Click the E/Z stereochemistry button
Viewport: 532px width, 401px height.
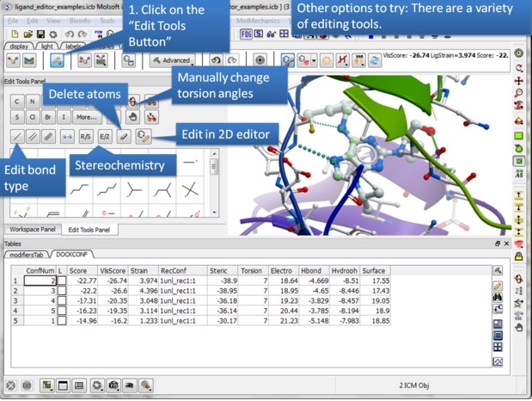(105, 136)
